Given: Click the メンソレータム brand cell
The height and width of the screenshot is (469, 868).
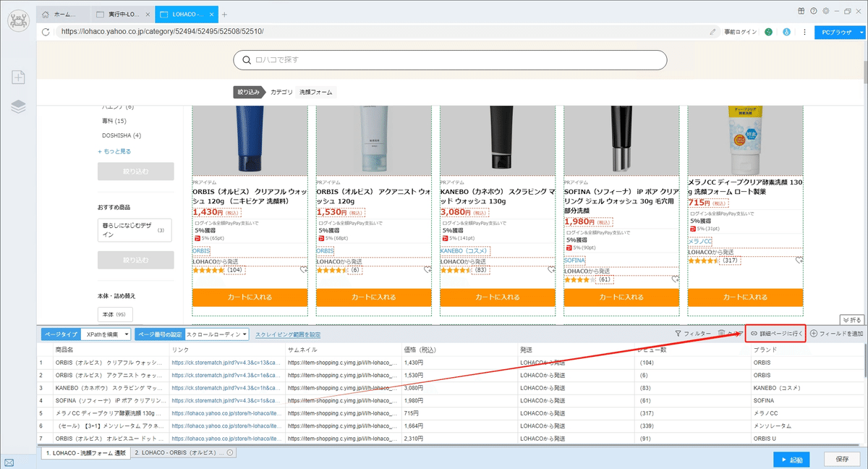Looking at the screenshot, I should coord(806,426).
